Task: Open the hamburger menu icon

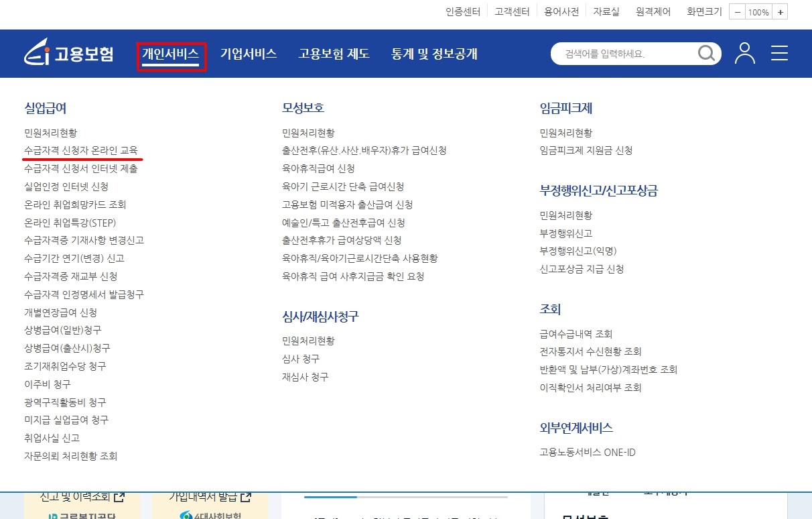Action: [x=779, y=54]
